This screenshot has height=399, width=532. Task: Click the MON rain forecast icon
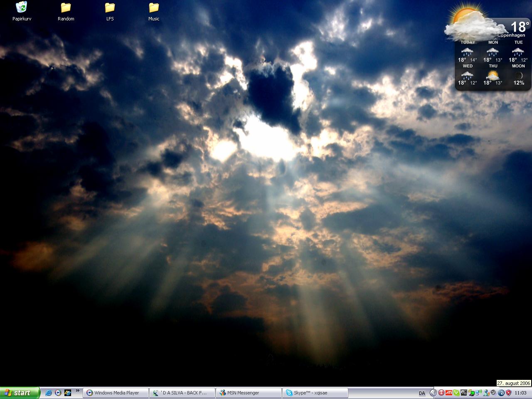[x=493, y=52]
